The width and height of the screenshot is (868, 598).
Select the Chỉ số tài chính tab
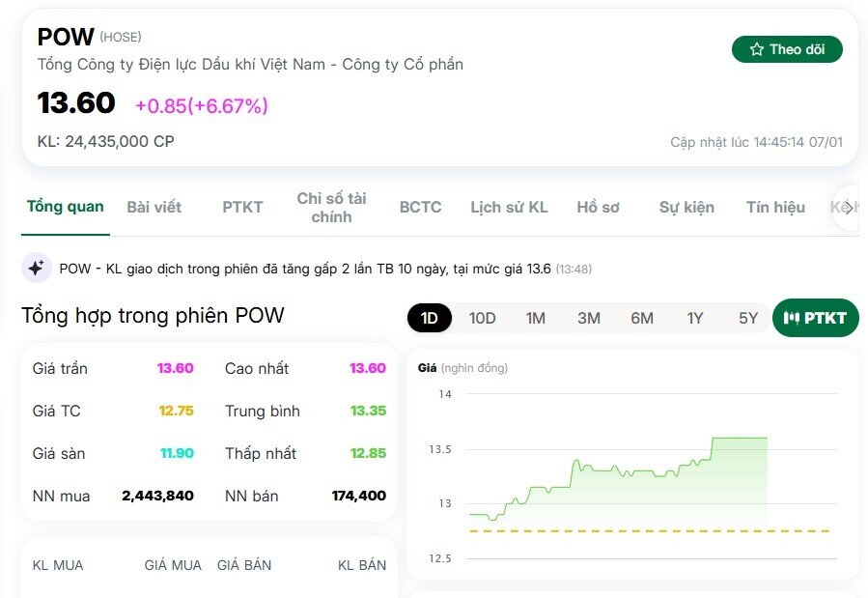click(331, 207)
